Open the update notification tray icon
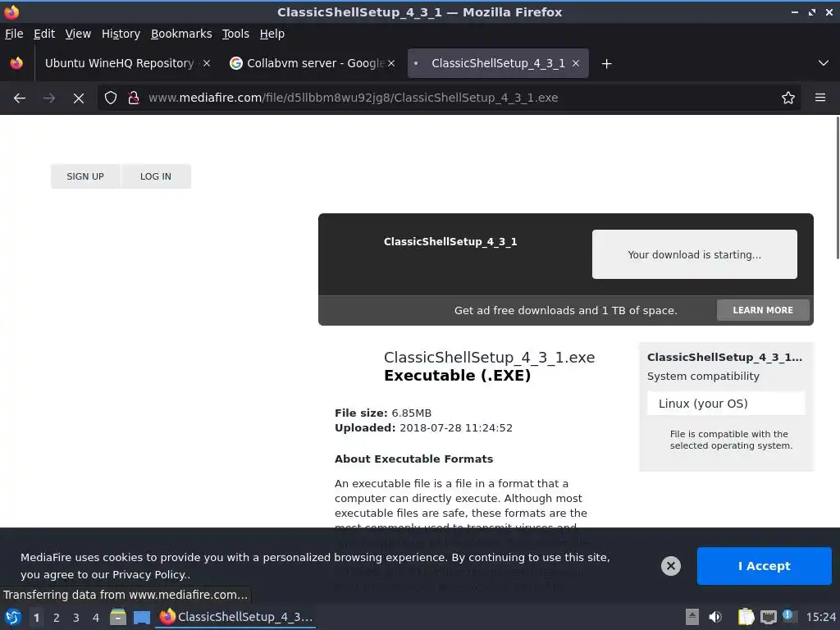 pyautogui.click(x=789, y=616)
